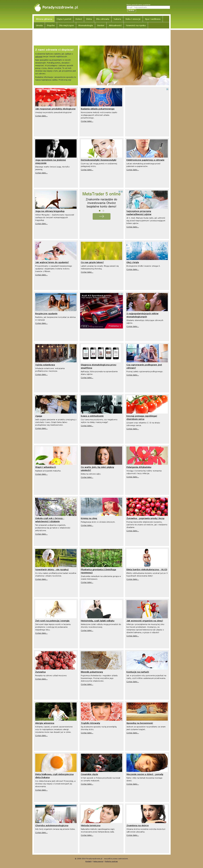Open the Audi A3 Sportback e-tron banner
The image size is (203, 868).
[101, 310]
